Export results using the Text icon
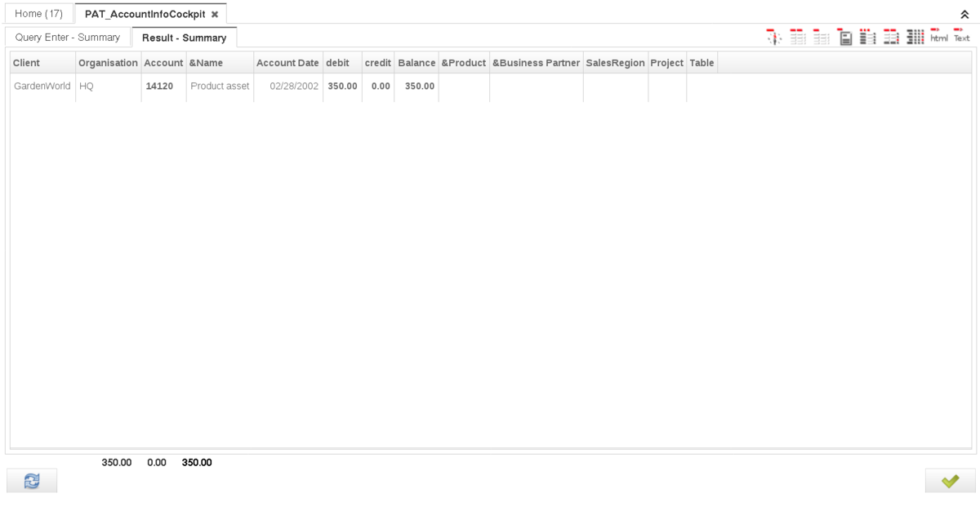Screen dimensions: 980x520 (962, 37)
